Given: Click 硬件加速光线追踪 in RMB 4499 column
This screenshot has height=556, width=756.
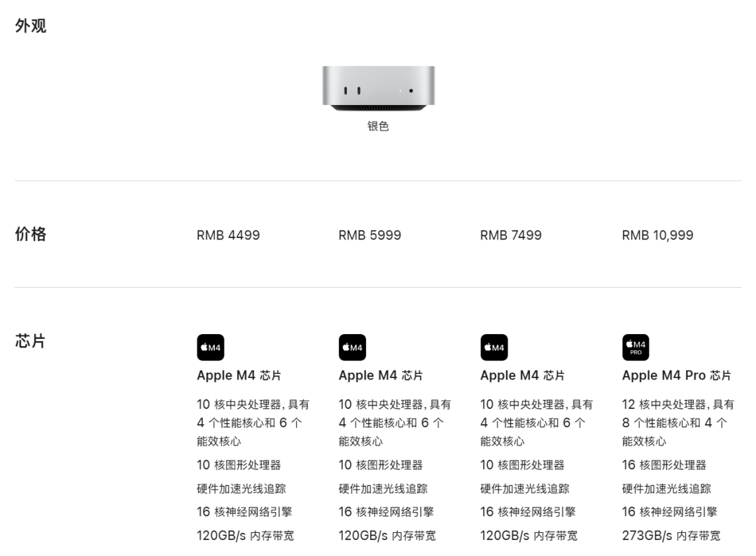Looking at the screenshot, I should [x=241, y=489].
